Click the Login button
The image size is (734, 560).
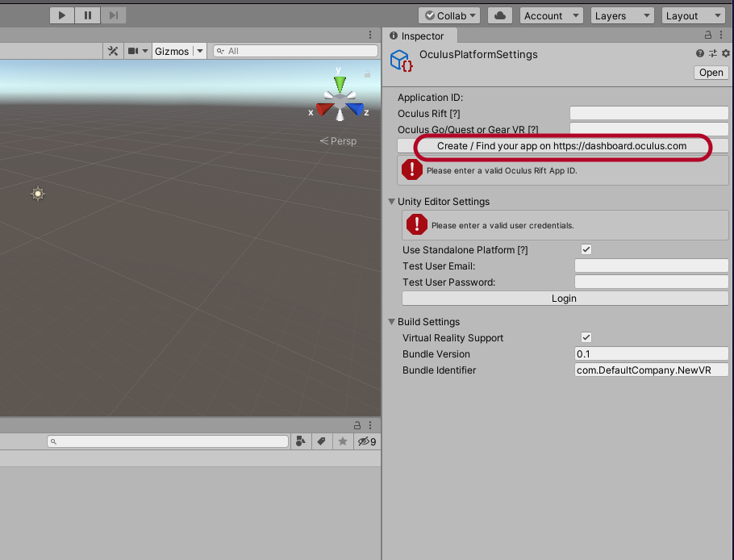coord(565,299)
